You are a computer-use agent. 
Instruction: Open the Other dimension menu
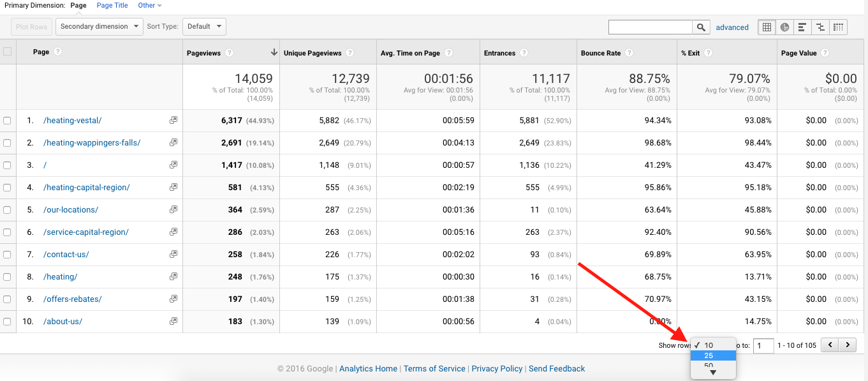pos(149,5)
